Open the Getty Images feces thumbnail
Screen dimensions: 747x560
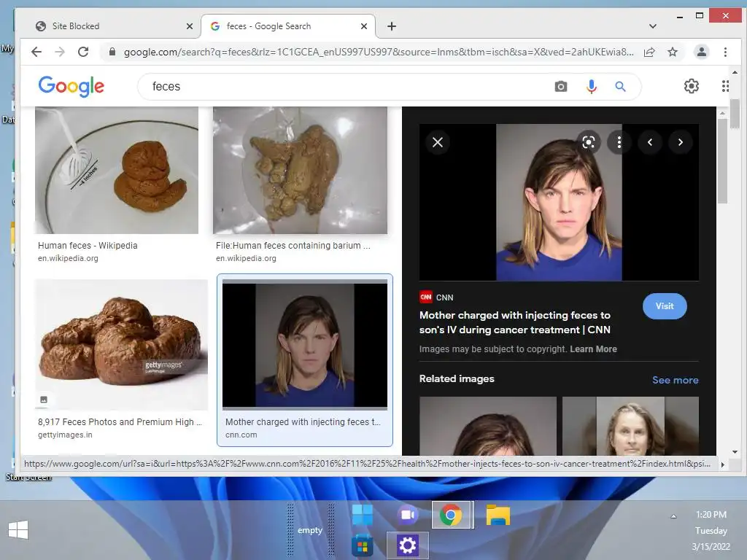(x=121, y=345)
